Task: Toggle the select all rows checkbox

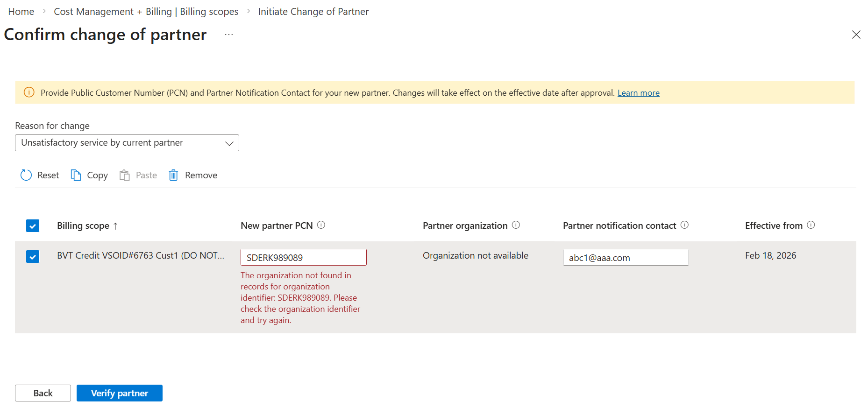Action: (33, 226)
